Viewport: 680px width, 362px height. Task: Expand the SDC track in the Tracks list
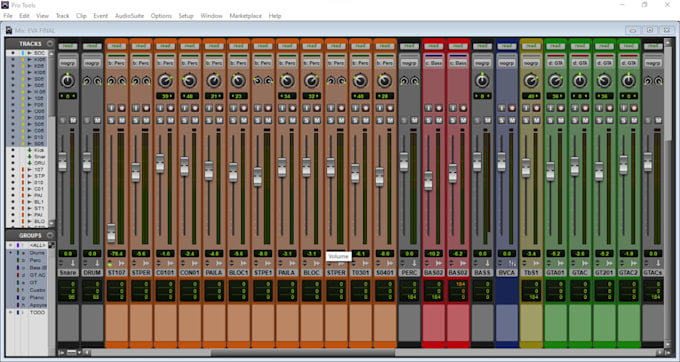[29, 53]
